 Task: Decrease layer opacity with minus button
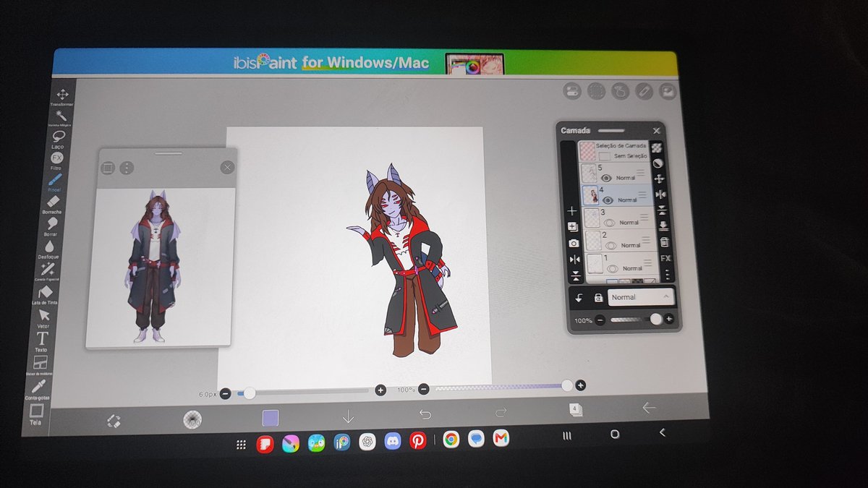[600, 320]
